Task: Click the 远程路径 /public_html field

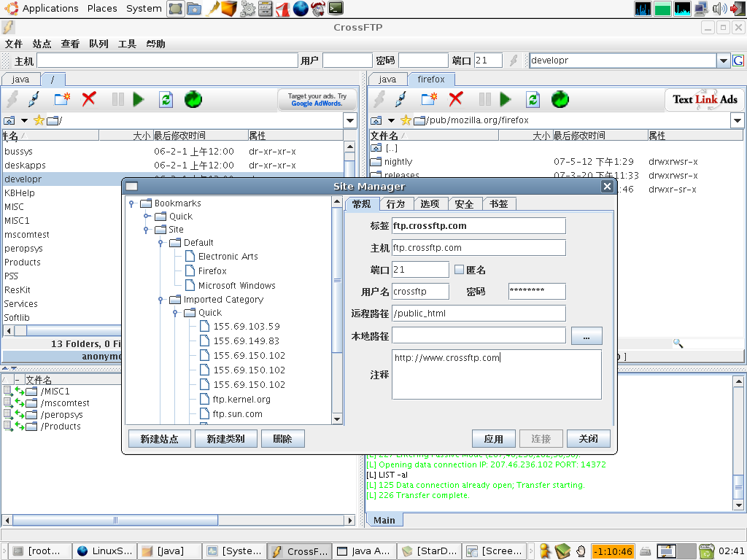Action: click(x=479, y=314)
